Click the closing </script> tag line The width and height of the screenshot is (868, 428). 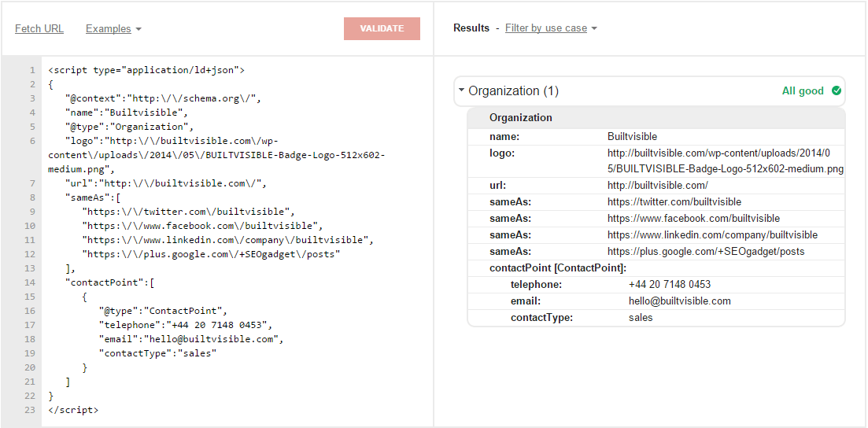[74, 410]
